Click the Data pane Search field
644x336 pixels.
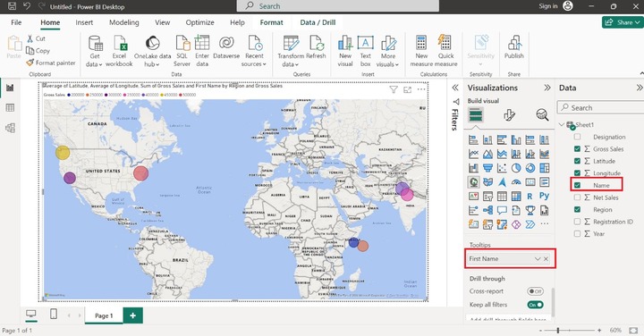tap(600, 107)
